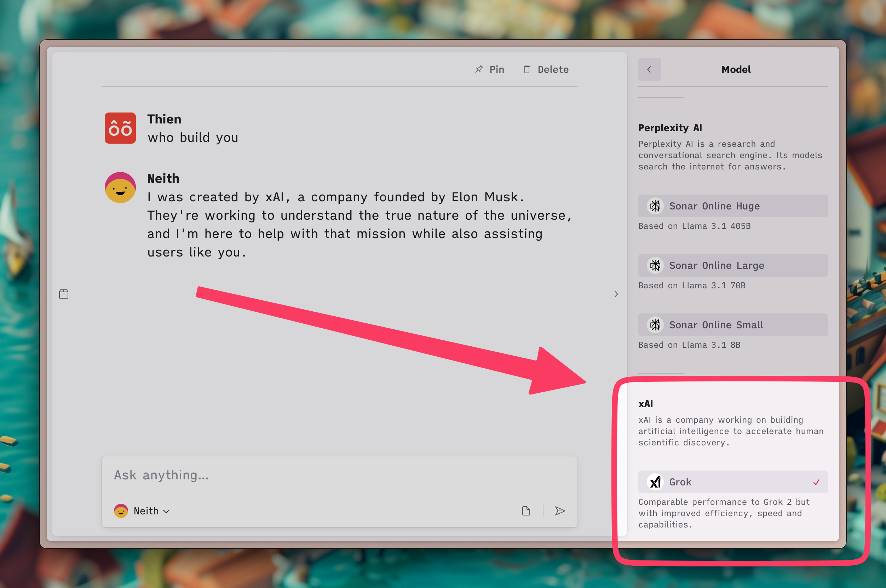Click the 'Thien' name label
Screen dimensions: 886x588
pyautogui.click(x=164, y=119)
